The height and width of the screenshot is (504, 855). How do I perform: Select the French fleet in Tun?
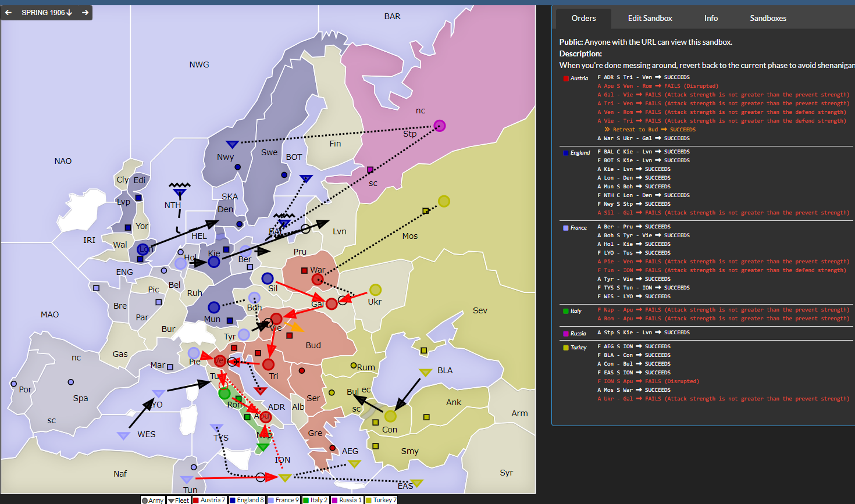tap(187, 480)
